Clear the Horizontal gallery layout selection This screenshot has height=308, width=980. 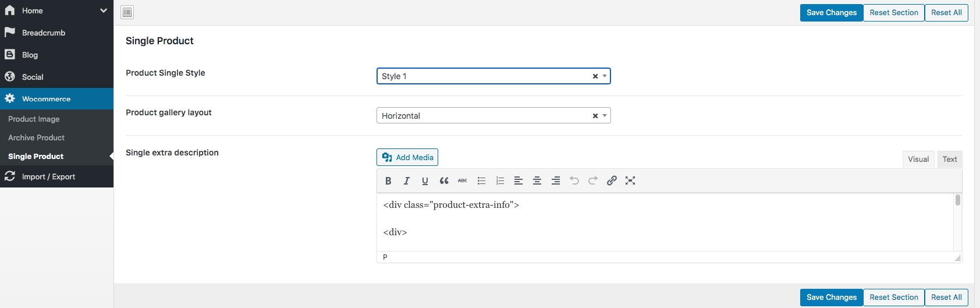(595, 116)
